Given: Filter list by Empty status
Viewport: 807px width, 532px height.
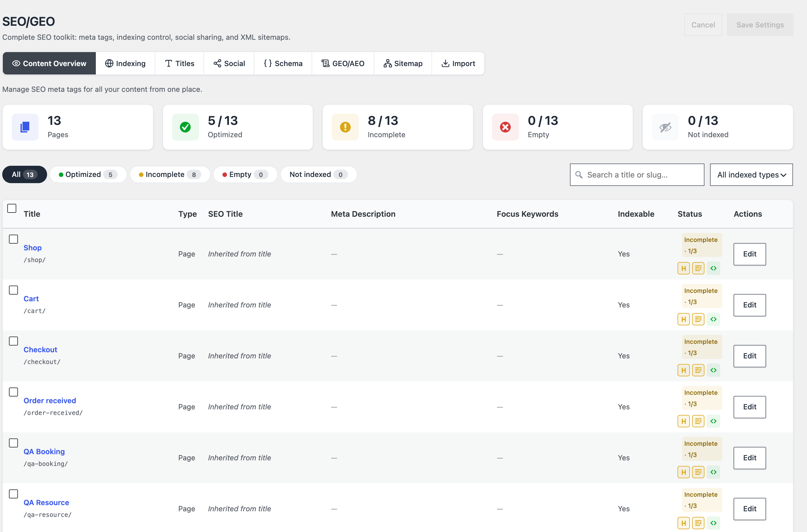Looking at the screenshot, I should click(245, 174).
